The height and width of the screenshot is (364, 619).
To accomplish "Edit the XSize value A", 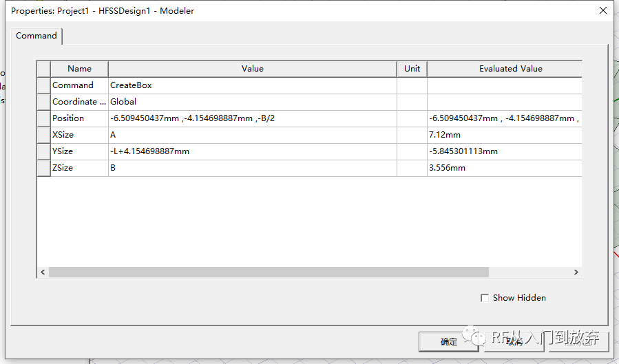I will (253, 136).
